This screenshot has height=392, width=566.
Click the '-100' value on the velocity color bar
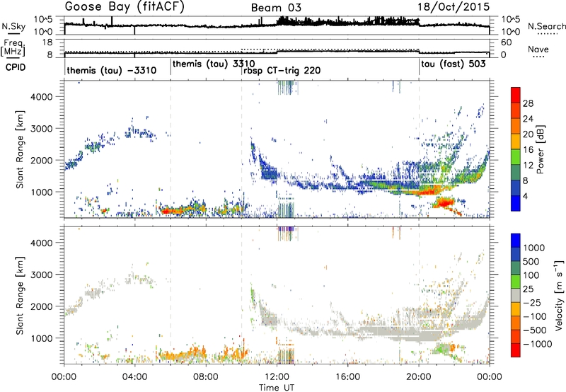(535, 316)
